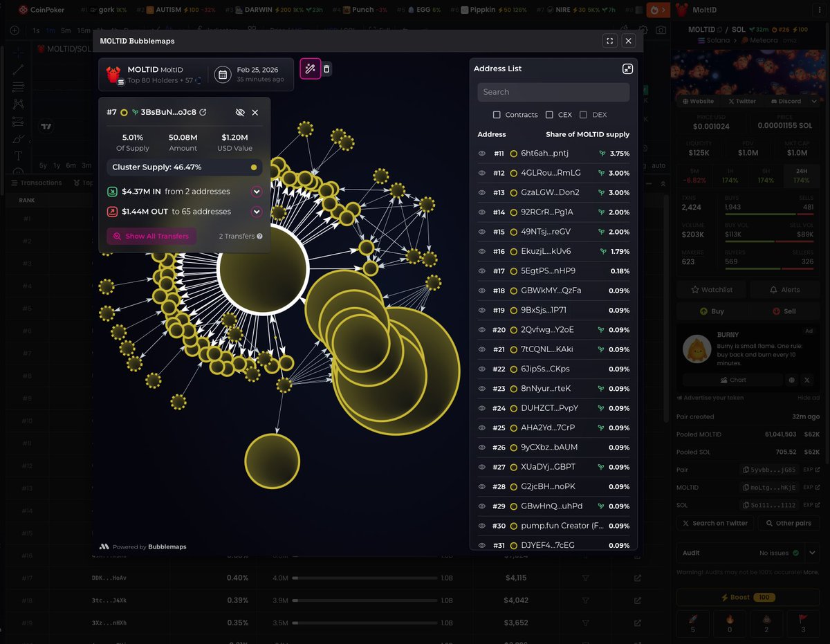
Task: Select the text tool in chart toolbar
Action: 18,156
